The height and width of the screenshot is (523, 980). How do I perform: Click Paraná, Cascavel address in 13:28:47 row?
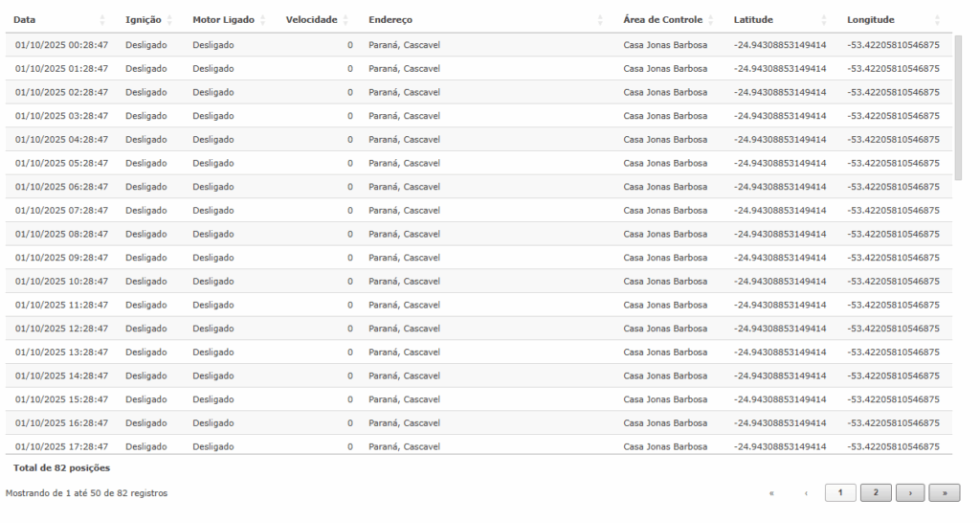(404, 352)
